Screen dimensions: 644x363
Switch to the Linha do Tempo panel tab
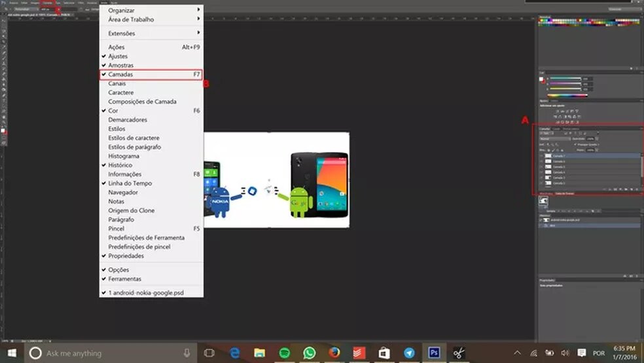tap(564, 193)
